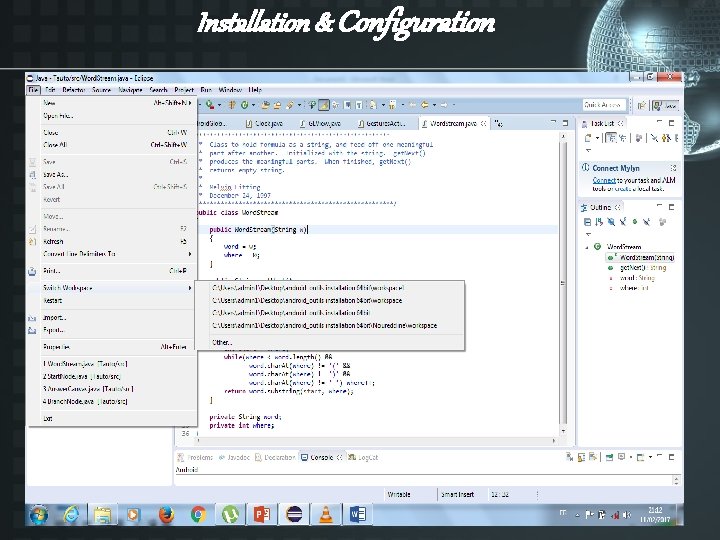Click the Quick Access search field
Screen dimensions: 720x540
click(604, 105)
